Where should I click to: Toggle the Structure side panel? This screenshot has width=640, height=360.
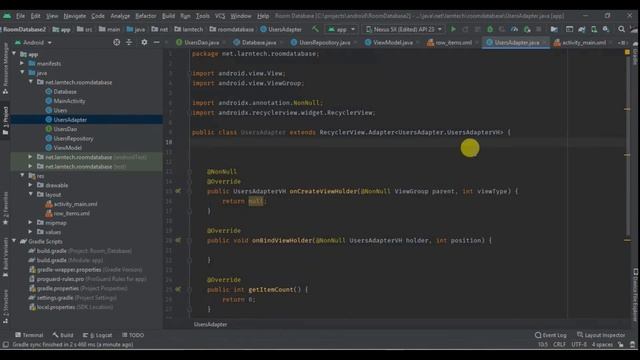coord(5,306)
